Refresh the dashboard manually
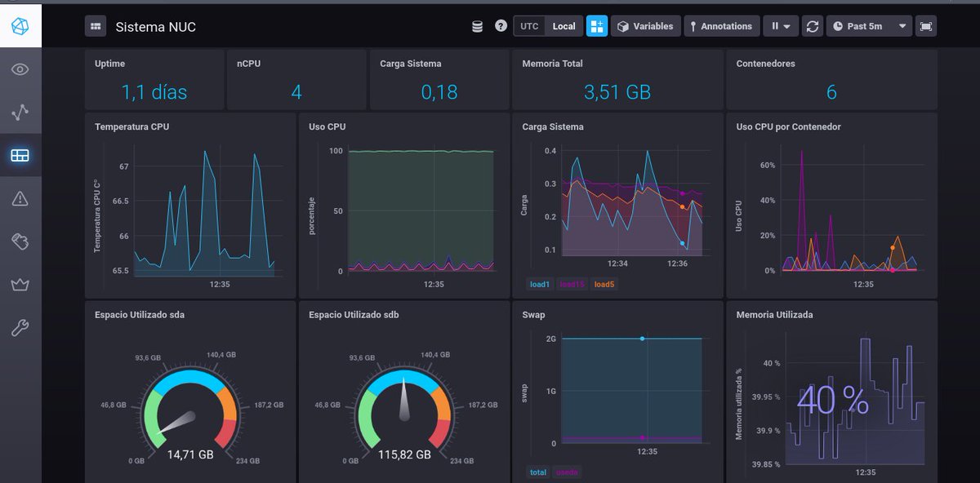The width and height of the screenshot is (980, 483). [x=812, y=26]
